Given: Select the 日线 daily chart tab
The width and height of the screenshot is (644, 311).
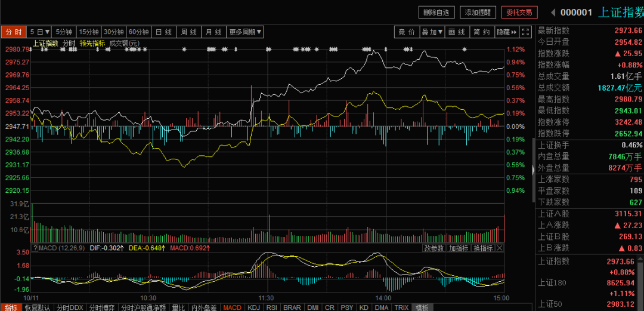Looking at the screenshot, I should tap(163, 32).
